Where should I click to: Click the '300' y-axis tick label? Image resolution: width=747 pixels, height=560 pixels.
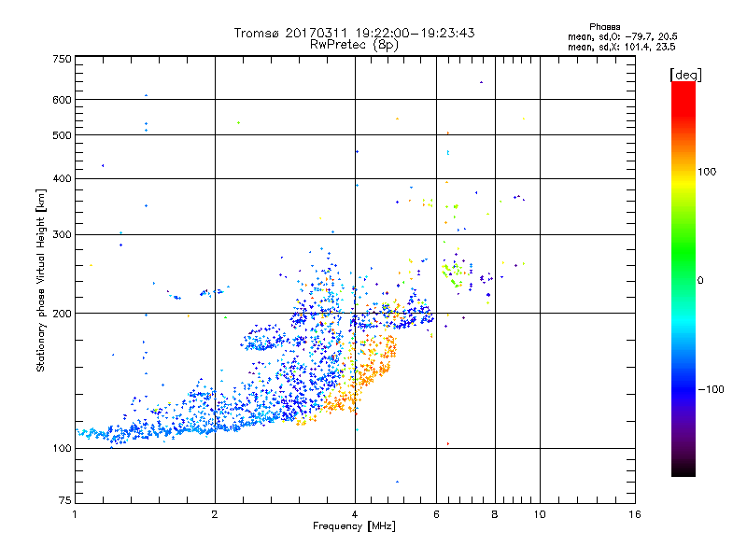(x=62, y=235)
